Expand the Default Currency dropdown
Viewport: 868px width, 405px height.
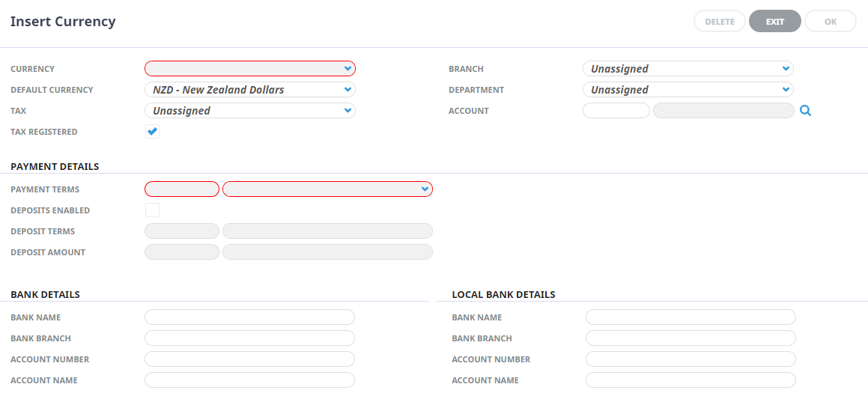(249, 90)
